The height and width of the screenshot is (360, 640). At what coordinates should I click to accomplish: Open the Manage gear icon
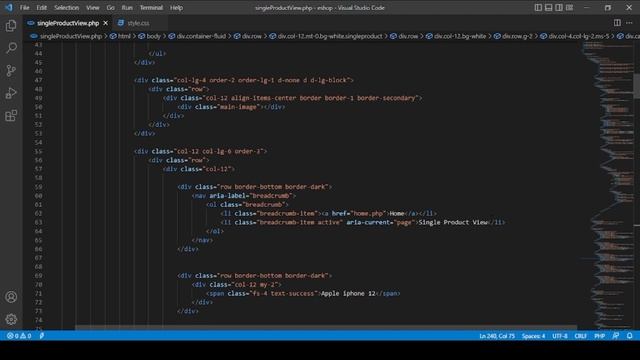[x=11, y=319]
